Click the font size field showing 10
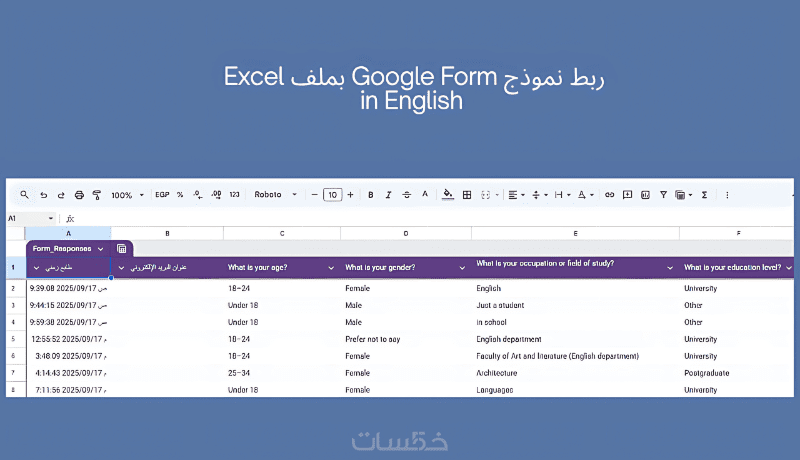 333,195
